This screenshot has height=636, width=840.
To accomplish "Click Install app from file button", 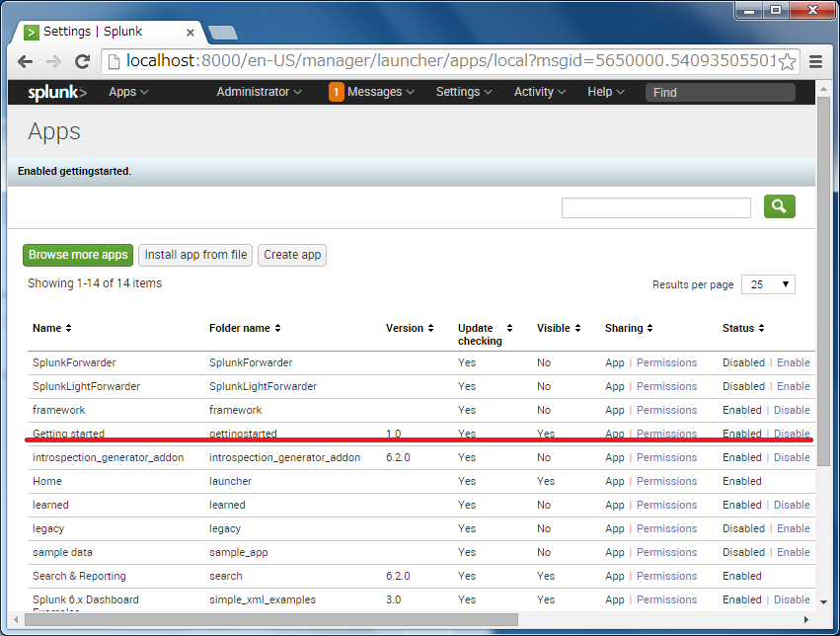I will [195, 255].
